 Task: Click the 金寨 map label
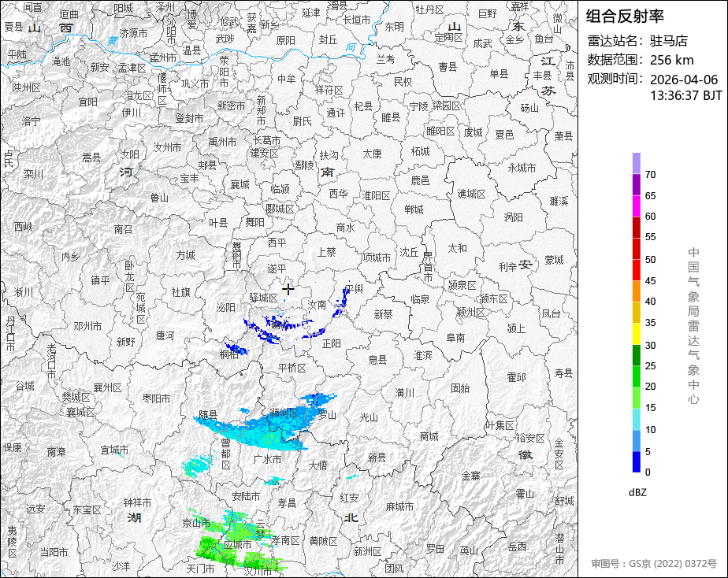point(470,476)
